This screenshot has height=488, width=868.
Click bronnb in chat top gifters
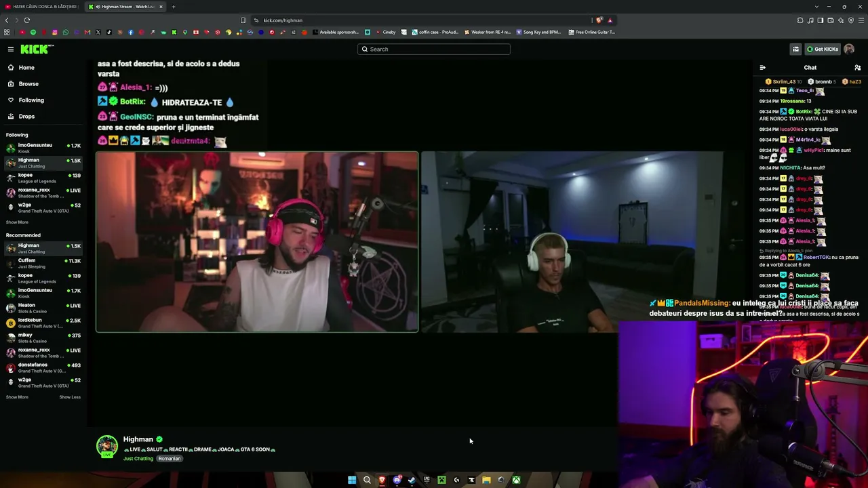click(823, 81)
